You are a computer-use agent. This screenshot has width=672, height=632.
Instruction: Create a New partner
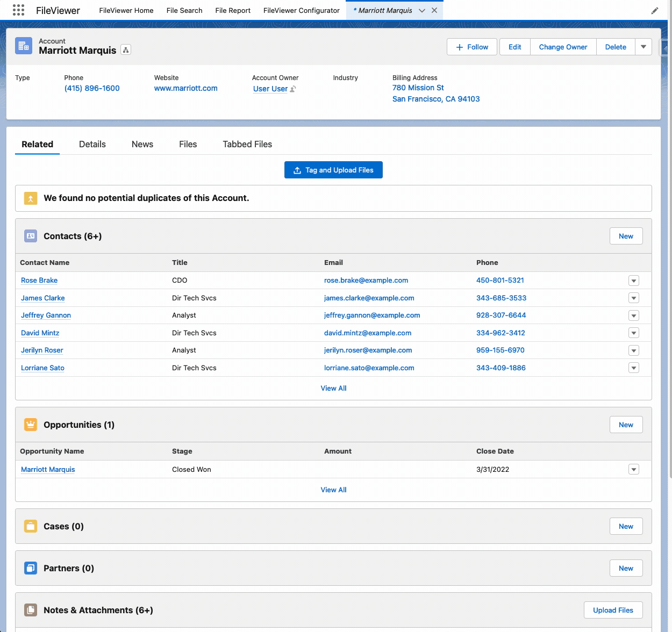(626, 568)
